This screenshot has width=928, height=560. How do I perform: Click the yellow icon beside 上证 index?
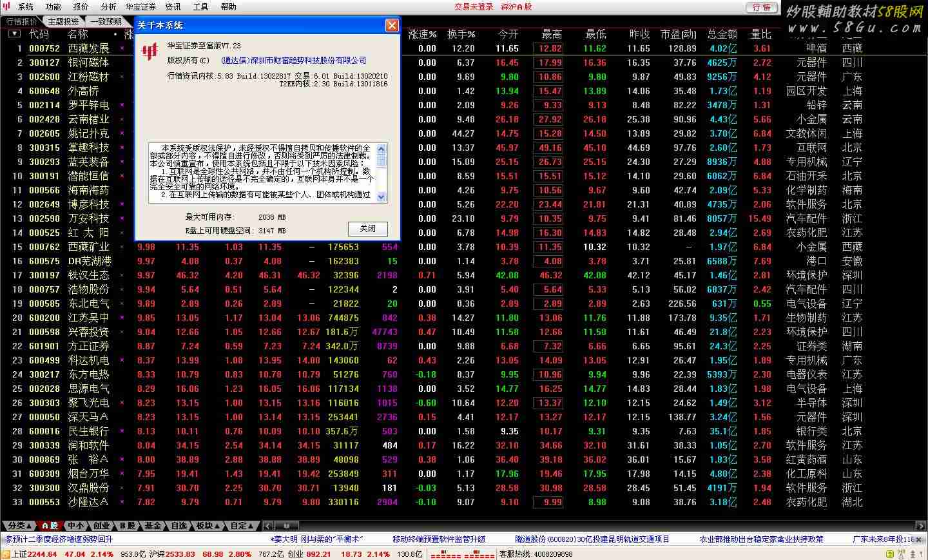[6, 554]
